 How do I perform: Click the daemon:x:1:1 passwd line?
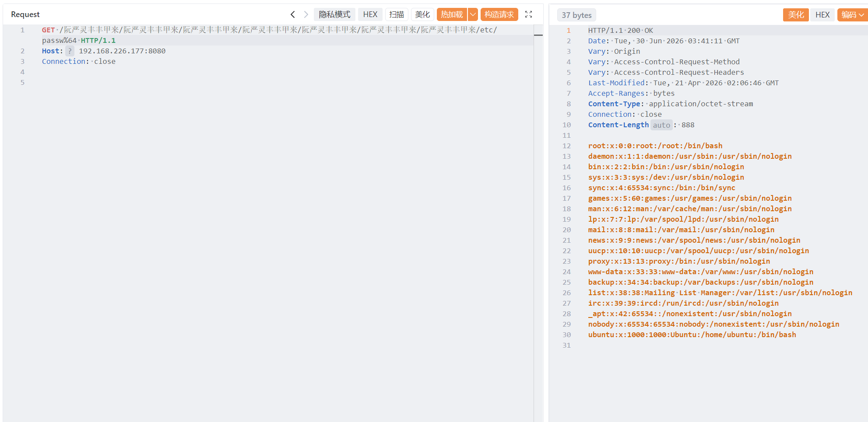click(690, 157)
